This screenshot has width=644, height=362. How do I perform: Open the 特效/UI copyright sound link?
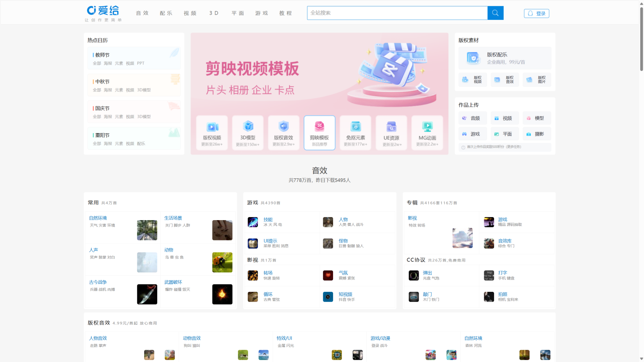point(284,338)
